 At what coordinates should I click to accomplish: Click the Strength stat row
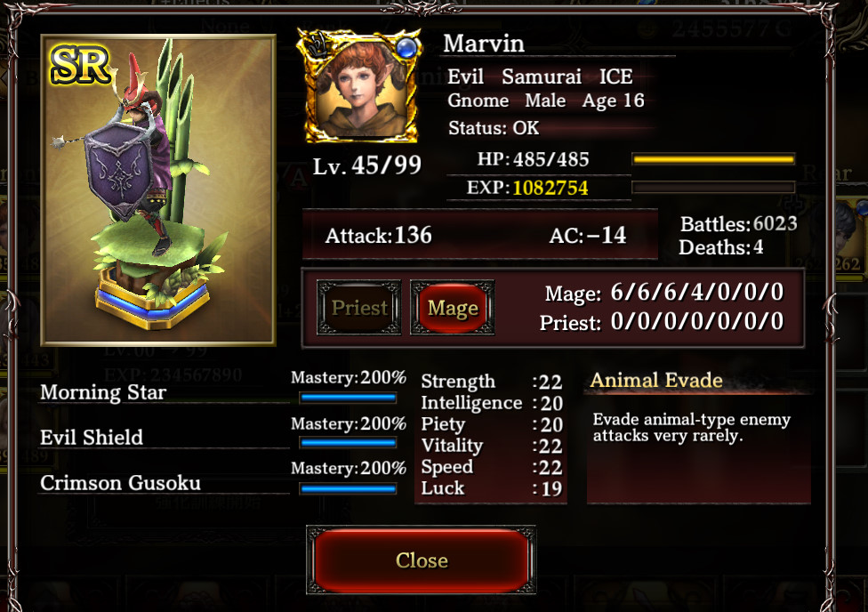pos(492,382)
